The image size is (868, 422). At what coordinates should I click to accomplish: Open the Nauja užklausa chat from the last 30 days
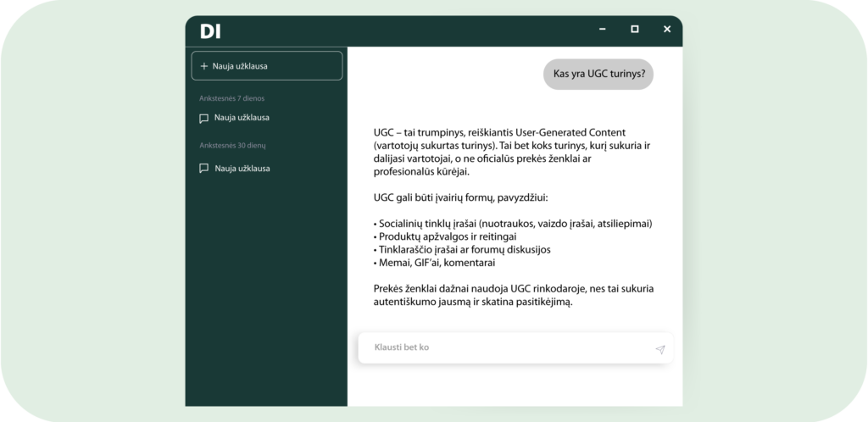tap(242, 169)
